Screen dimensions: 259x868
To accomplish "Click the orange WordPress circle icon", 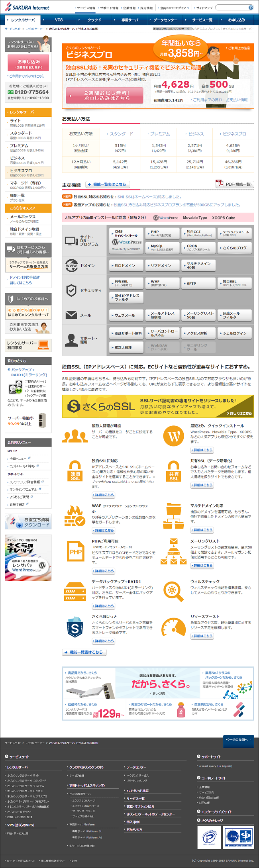I will pos(174,436).
